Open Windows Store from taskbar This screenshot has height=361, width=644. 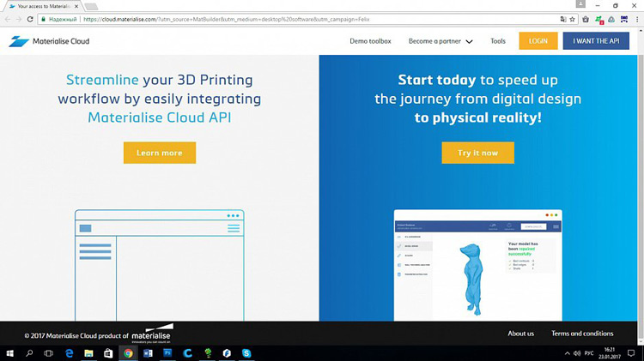108,353
